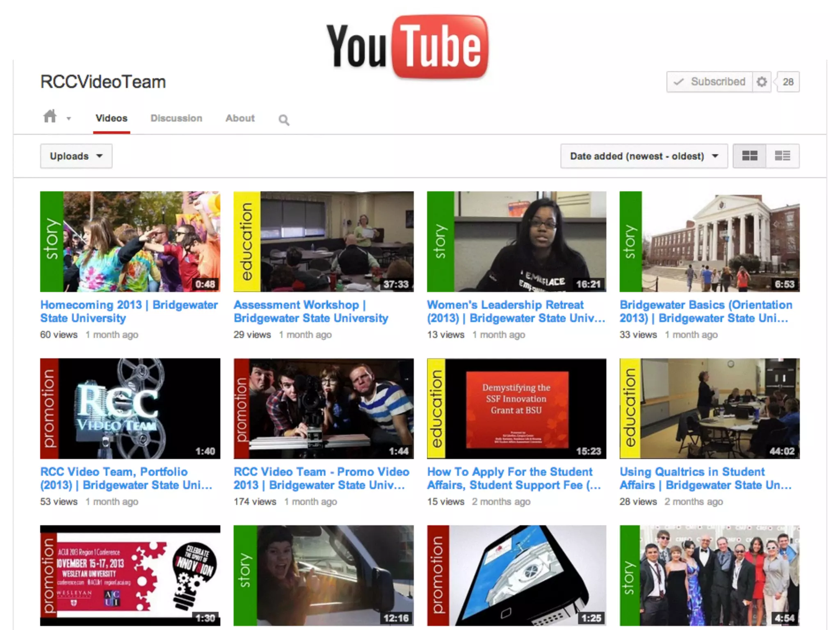Expand the arrow next to home icon
The height and width of the screenshot is (630, 840).
tap(68, 119)
